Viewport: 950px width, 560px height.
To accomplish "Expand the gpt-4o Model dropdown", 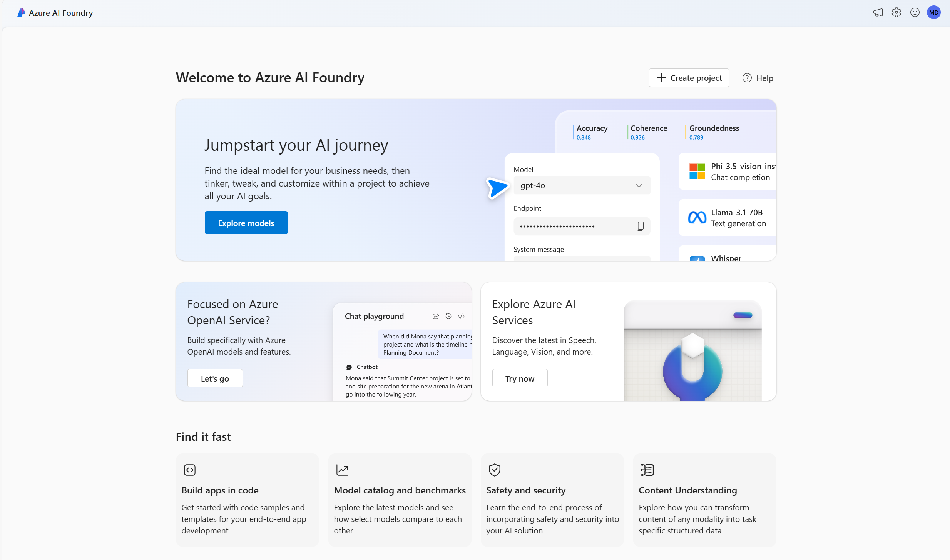I will pyautogui.click(x=582, y=185).
